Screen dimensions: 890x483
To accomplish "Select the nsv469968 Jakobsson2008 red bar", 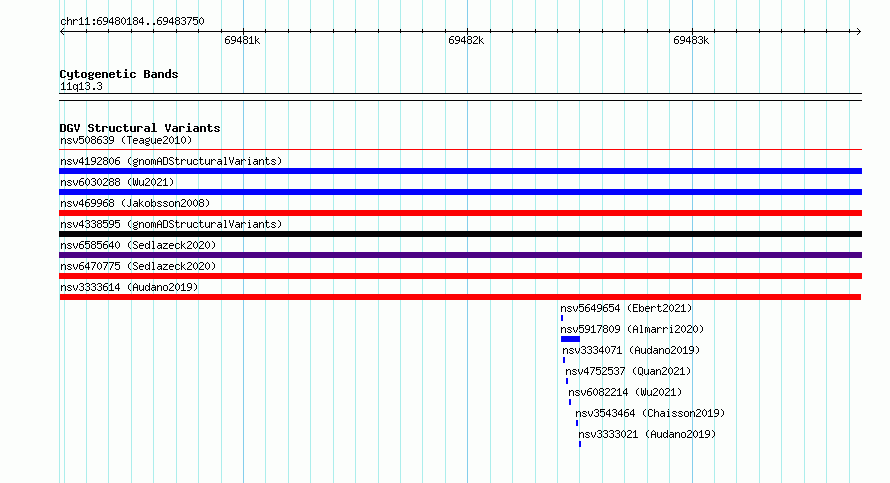I will (x=460, y=213).
